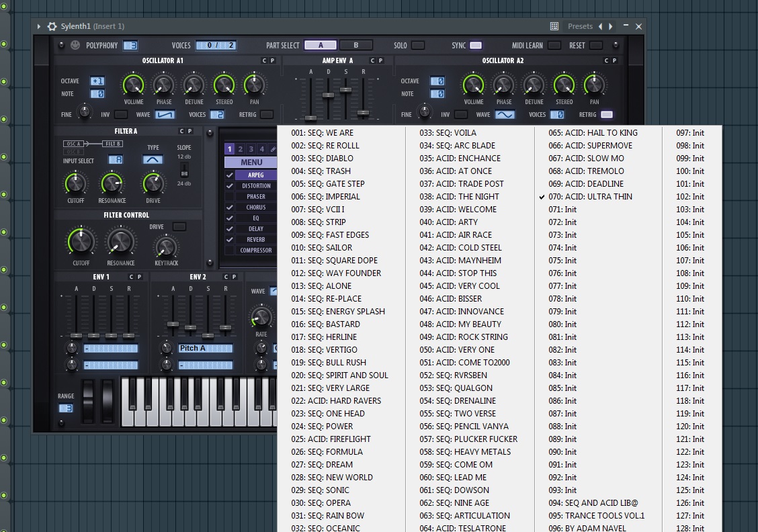
Task: Click the pencil edit icon beside tab 4
Action: 273,149
